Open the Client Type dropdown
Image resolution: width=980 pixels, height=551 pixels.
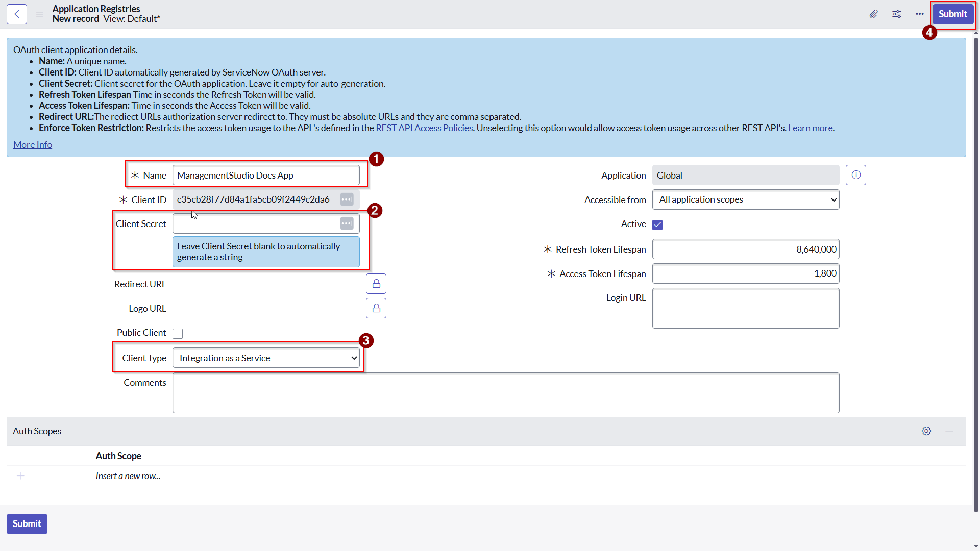tap(266, 358)
